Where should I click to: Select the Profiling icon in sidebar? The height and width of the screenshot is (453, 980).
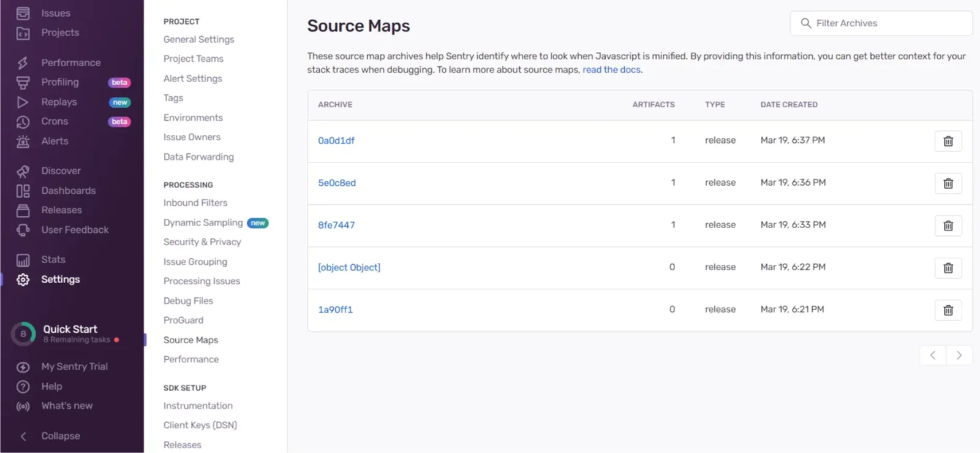[x=23, y=82]
